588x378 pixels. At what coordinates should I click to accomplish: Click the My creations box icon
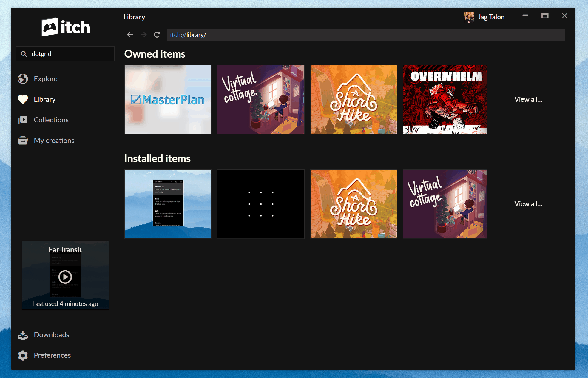point(23,141)
